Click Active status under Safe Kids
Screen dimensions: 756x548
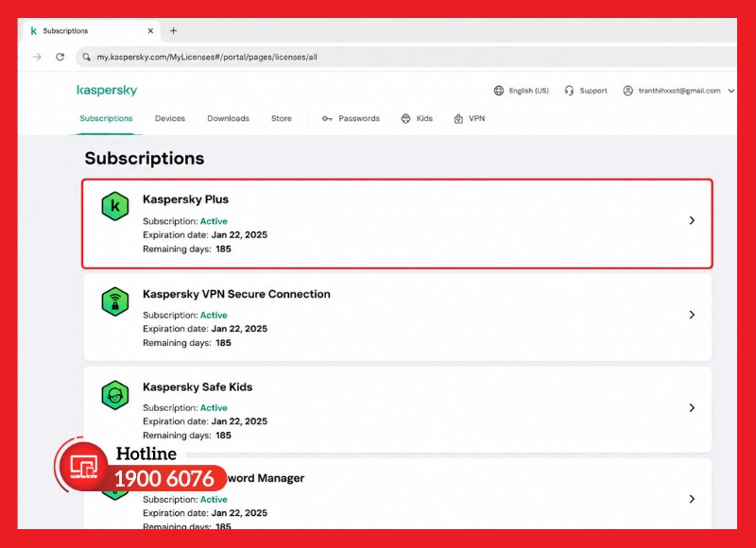214,408
